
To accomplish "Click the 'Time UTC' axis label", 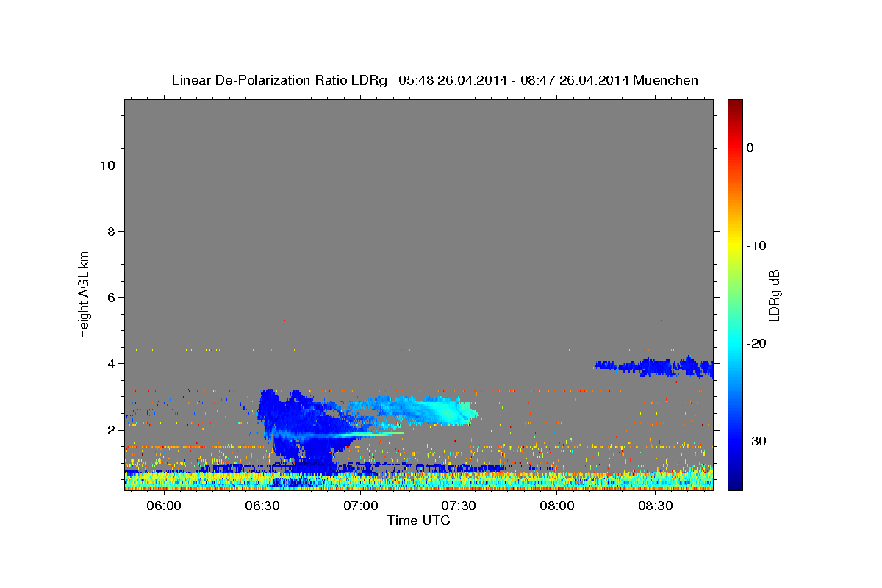I will coord(418,520).
